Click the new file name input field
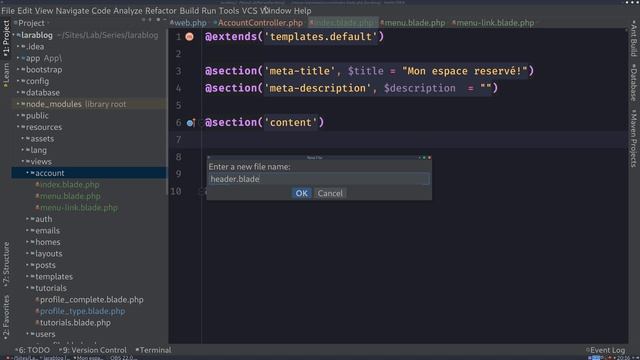The height and width of the screenshot is (360, 640). [319, 179]
